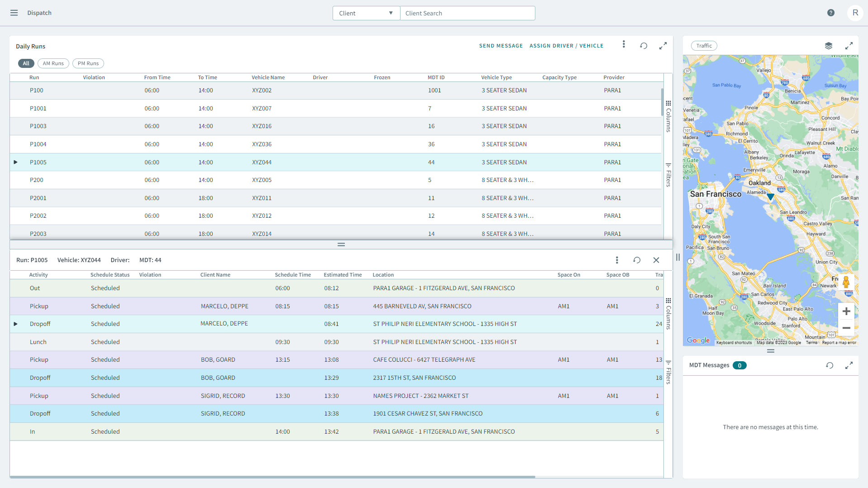Expand the Daily Runs panel to fullscreen
The image size is (868, 488).
(x=663, y=46)
